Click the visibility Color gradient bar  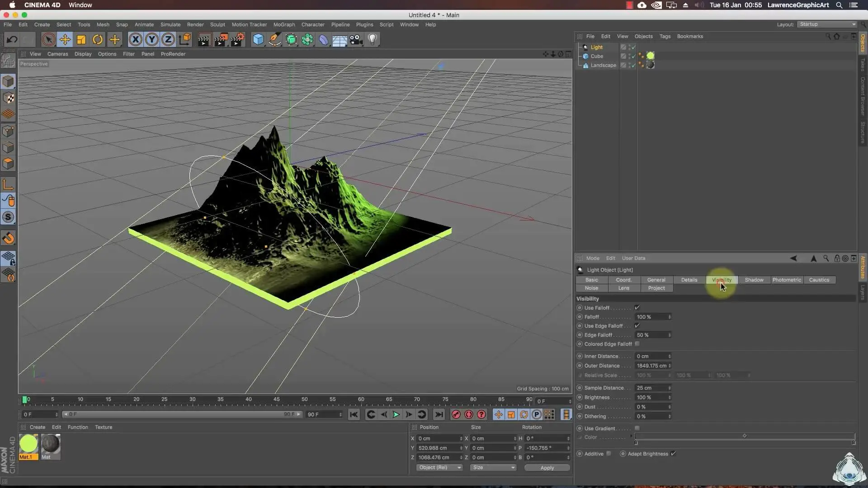pyautogui.click(x=745, y=436)
